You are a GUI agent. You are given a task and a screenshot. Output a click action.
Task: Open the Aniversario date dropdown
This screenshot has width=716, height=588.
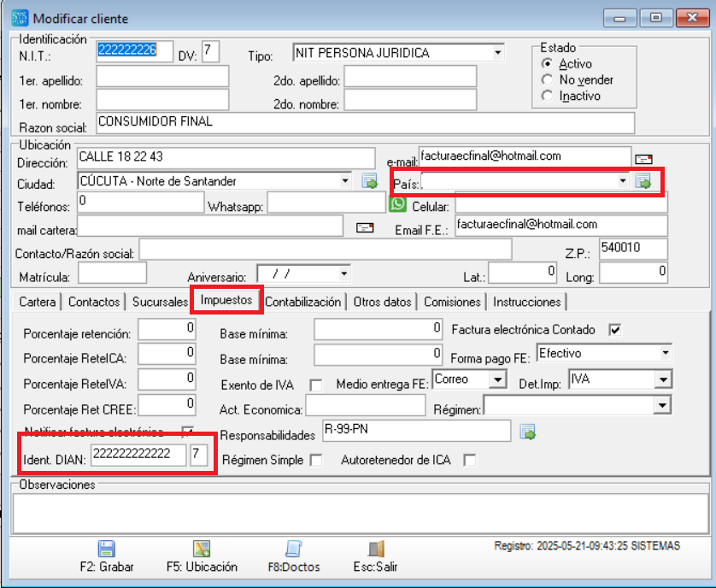tap(343, 273)
